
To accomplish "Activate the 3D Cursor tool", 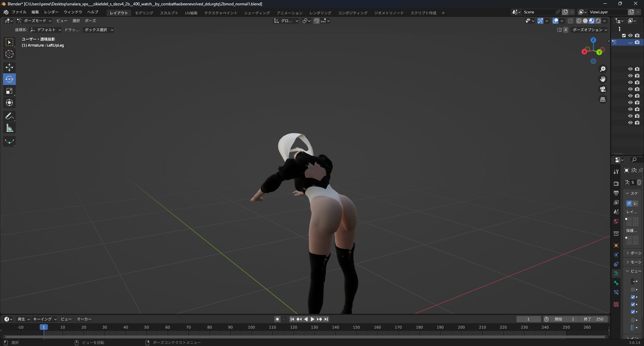I will click(x=9, y=54).
